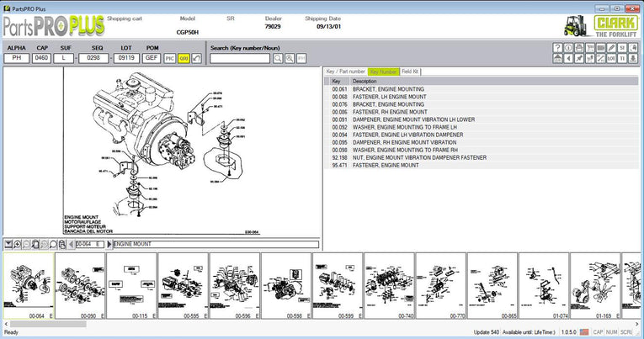This screenshot has width=644, height=339.
Task: Go to previous page with left arrow
Action: coord(70,244)
